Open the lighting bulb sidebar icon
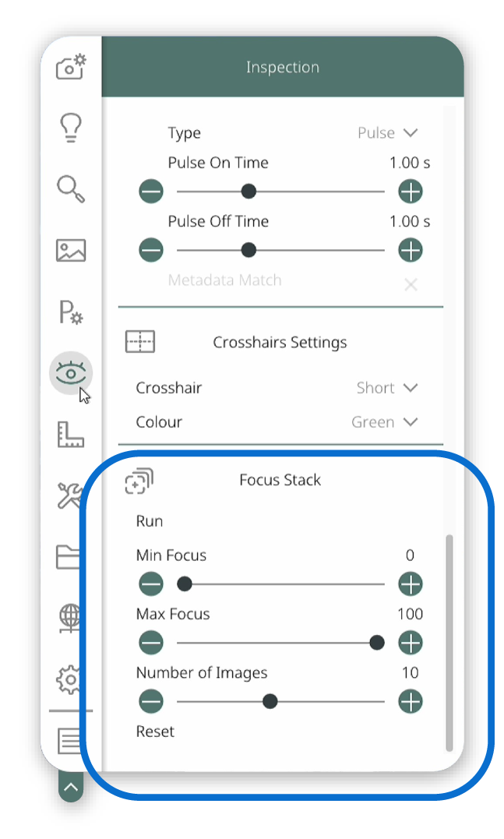The image size is (504, 839). (x=71, y=128)
